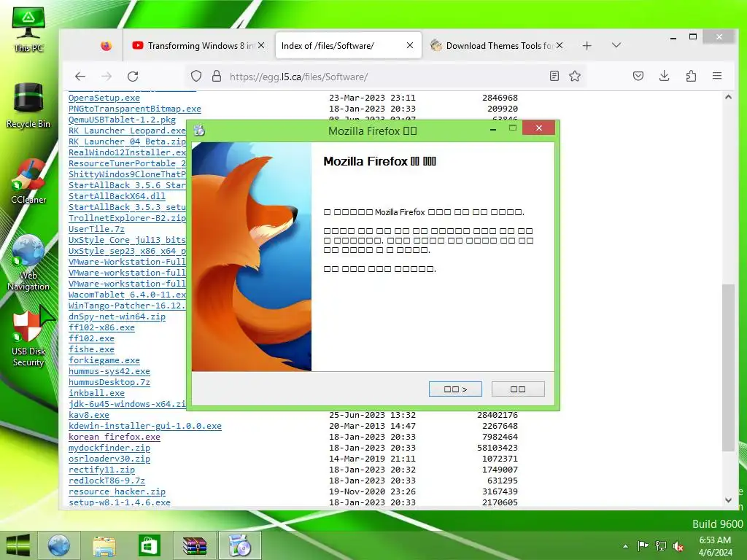Click the installer taskbar button
The height and width of the screenshot is (560, 747).
tap(239, 545)
